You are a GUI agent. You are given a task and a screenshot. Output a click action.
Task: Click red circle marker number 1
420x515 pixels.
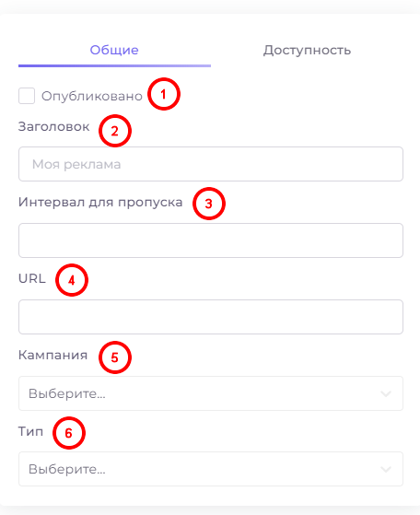(x=164, y=94)
